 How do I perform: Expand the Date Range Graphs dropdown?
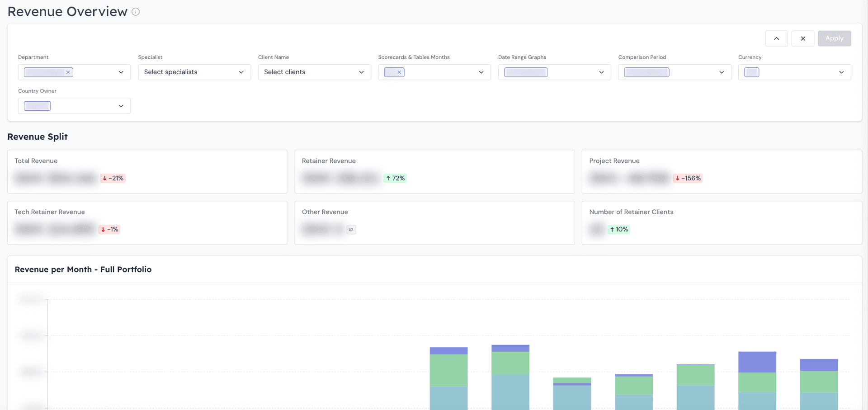pyautogui.click(x=601, y=72)
